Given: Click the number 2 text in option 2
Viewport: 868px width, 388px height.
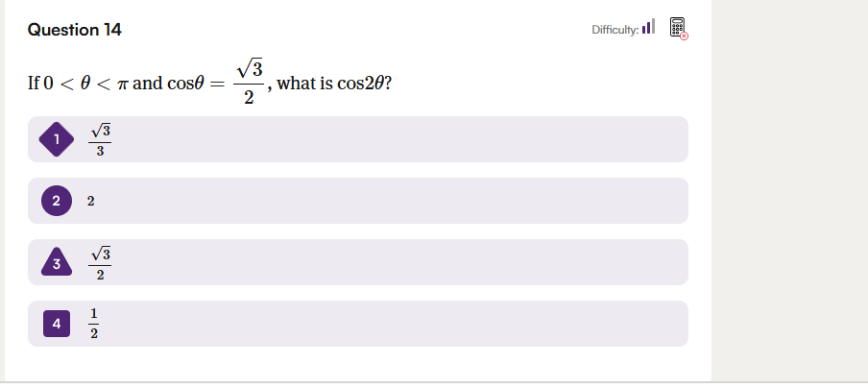Looking at the screenshot, I should (x=90, y=202).
